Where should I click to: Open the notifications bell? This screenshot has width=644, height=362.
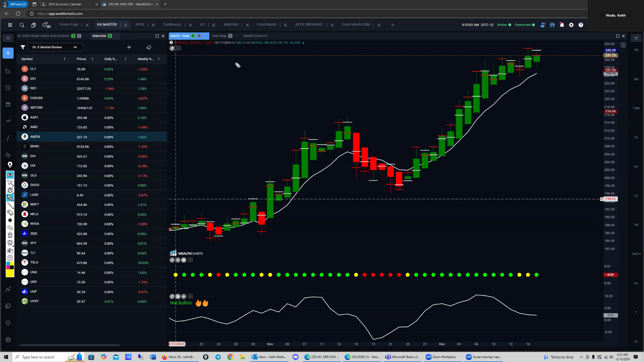click(562, 25)
